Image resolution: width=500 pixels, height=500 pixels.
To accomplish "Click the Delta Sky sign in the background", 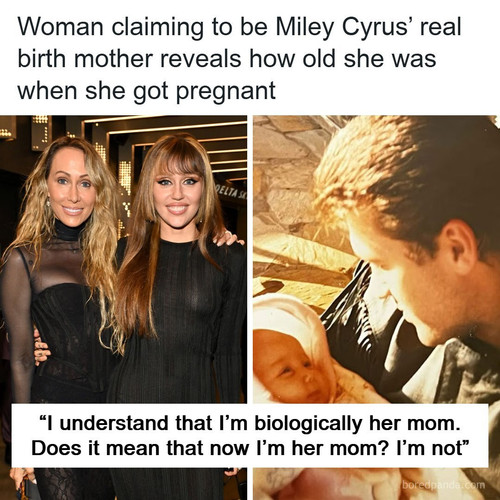I will coord(232,193).
